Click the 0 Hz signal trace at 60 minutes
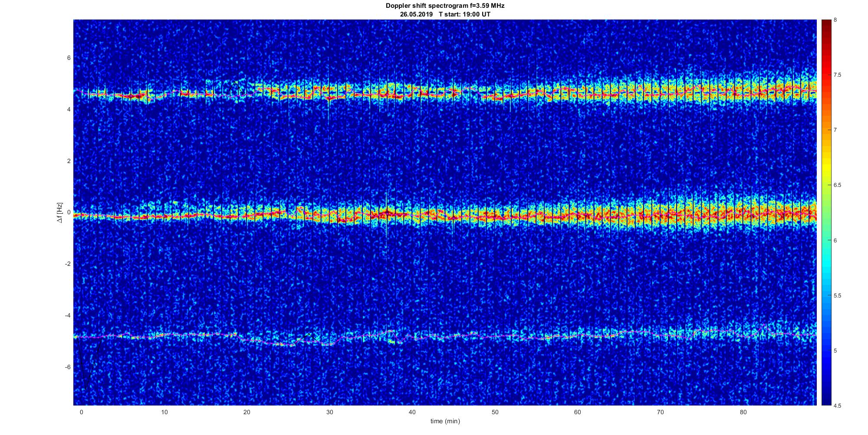The height and width of the screenshot is (435, 868). tap(578, 216)
